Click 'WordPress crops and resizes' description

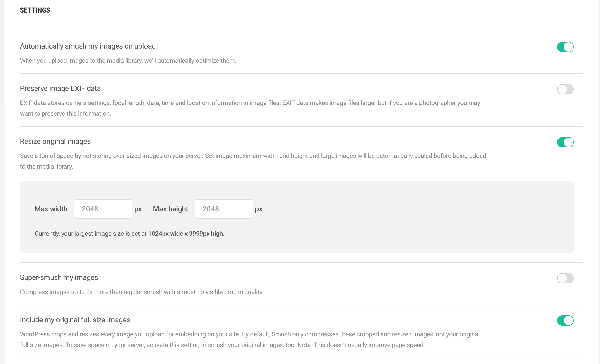pos(250,339)
